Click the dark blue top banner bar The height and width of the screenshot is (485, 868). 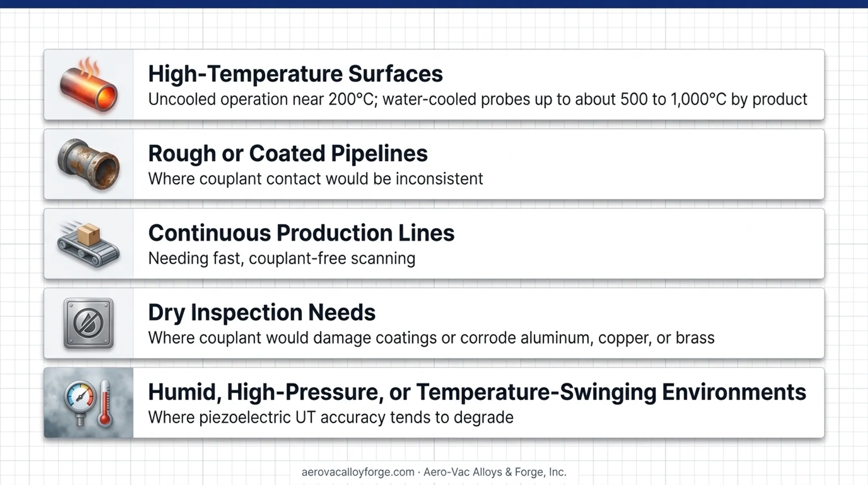[x=434, y=4]
